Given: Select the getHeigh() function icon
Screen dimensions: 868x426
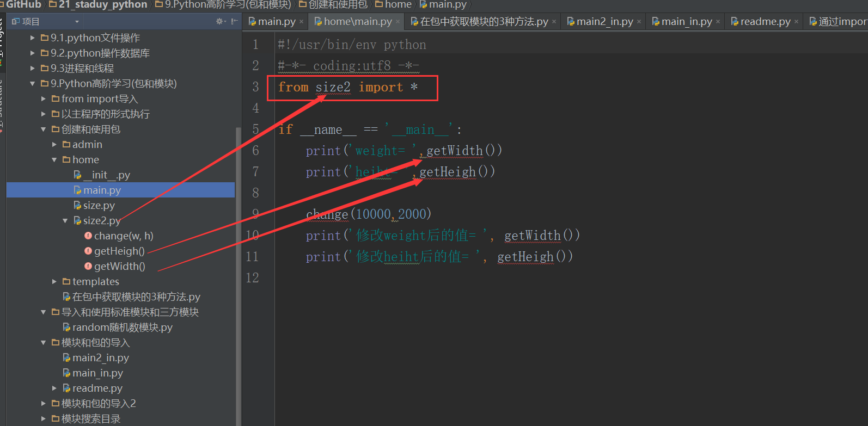Looking at the screenshot, I should pos(88,251).
